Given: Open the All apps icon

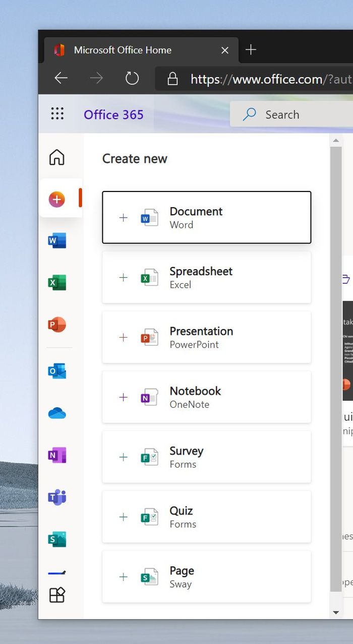Looking at the screenshot, I should (x=57, y=595).
